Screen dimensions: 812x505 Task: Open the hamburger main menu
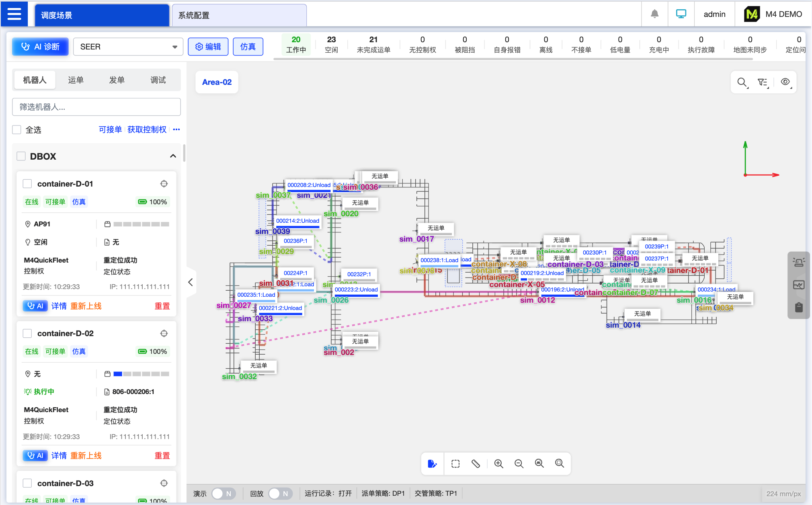(x=14, y=14)
